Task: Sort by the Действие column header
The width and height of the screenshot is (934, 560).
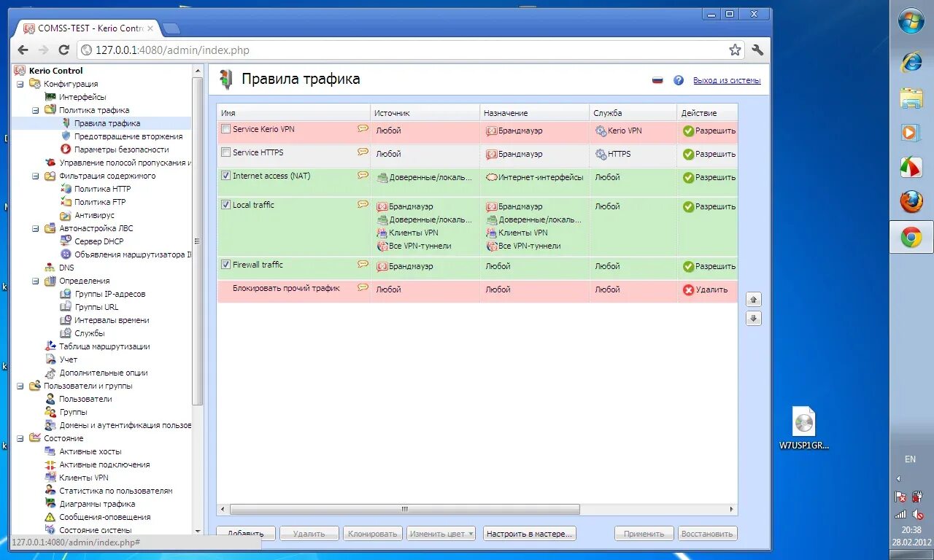Action: 707,113
